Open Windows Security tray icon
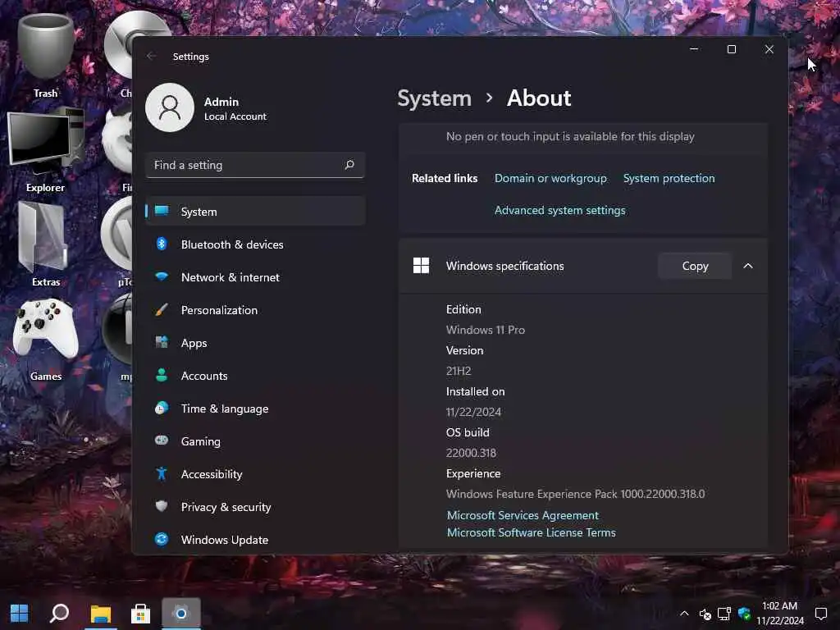The width and height of the screenshot is (840, 630). click(x=744, y=614)
